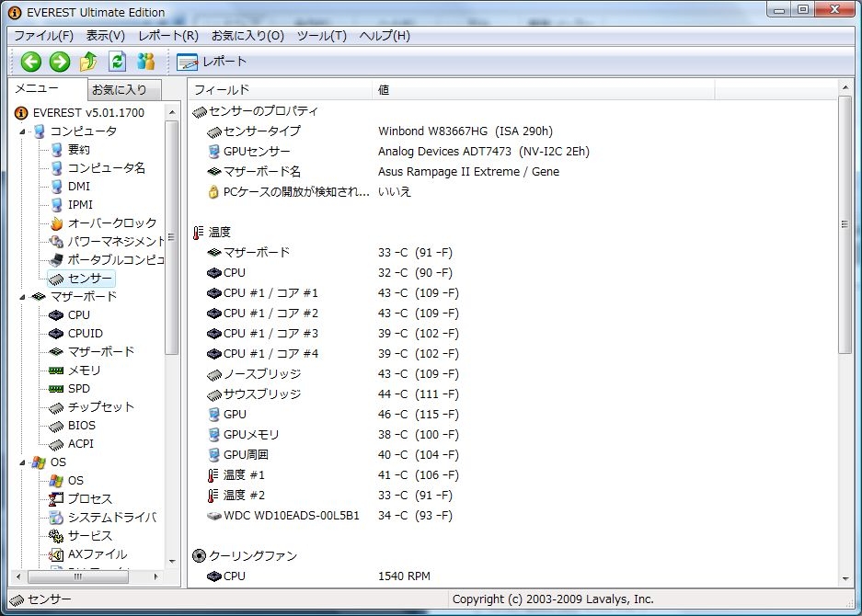Click the メモリ memory module icon
Viewport: 862px width, 616px height.
pos(56,371)
